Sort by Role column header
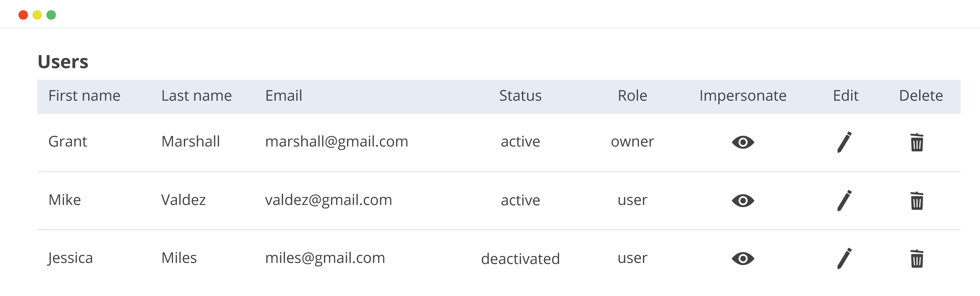The image size is (980, 296). [x=632, y=95]
